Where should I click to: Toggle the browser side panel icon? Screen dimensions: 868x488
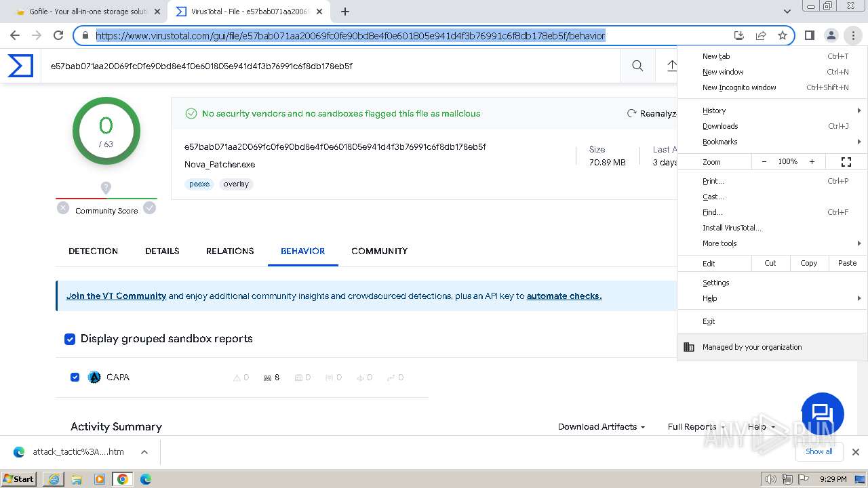tap(809, 35)
